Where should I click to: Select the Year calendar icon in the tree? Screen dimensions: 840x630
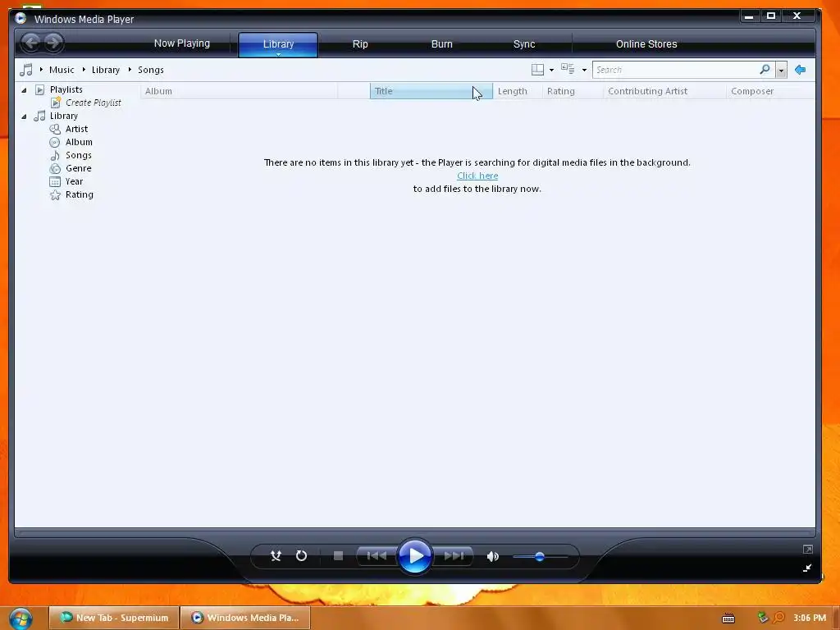[55, 181]
